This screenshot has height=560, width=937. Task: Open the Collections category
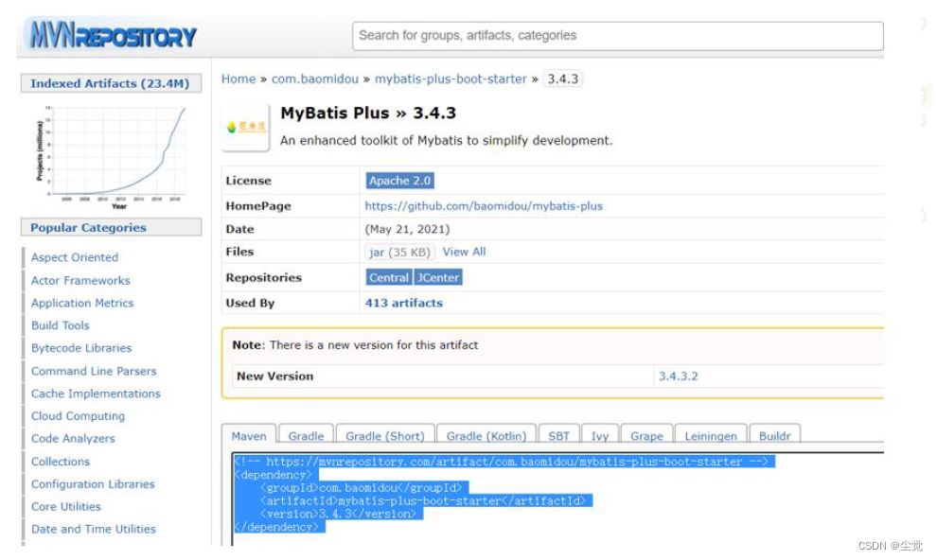coord(61,462)
